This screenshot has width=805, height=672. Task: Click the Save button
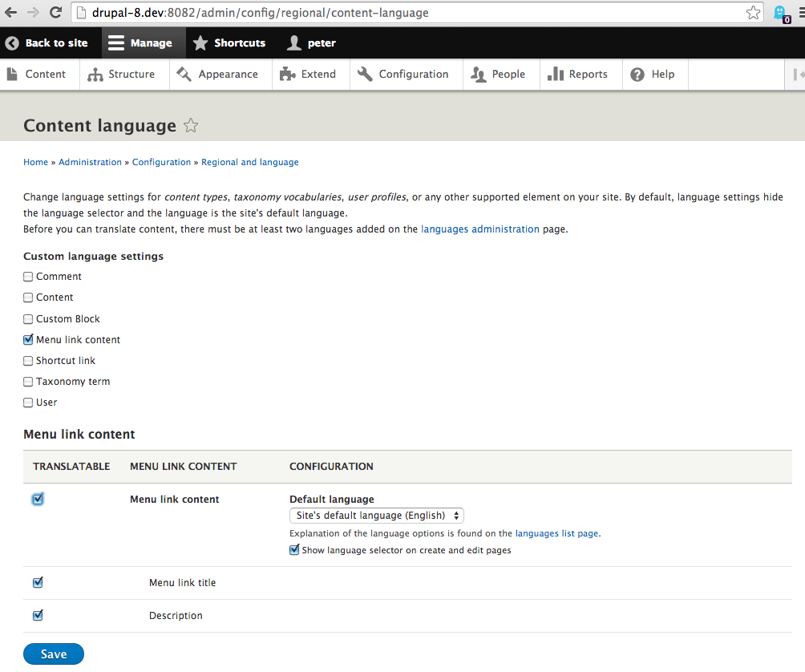coord(54,654)
